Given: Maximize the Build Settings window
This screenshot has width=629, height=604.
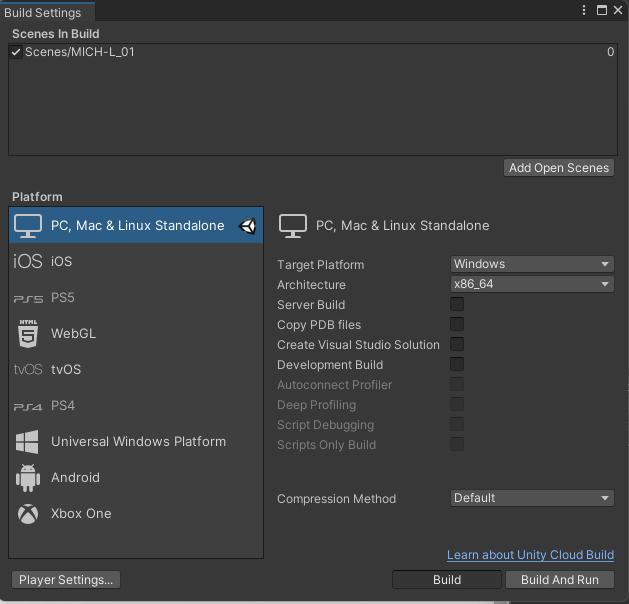Looking at the screenshot, I should click(x=602, y=10).
